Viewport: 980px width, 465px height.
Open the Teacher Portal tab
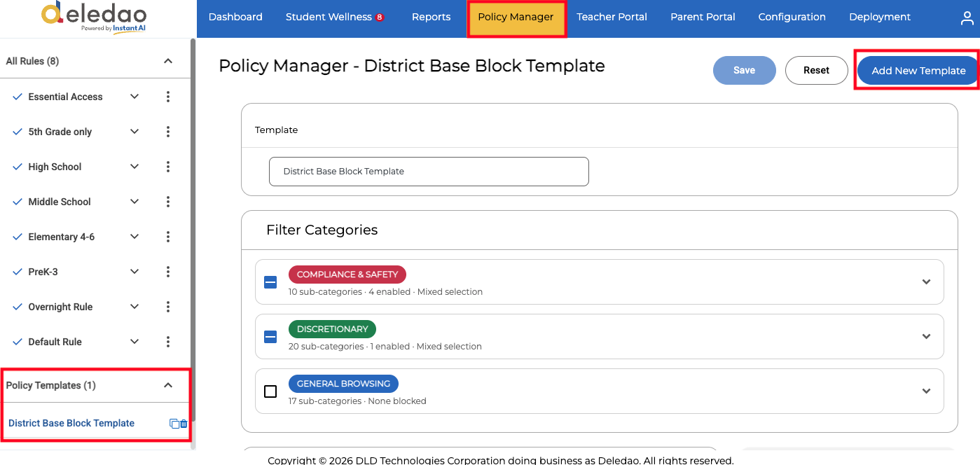(x=612, y=18)
